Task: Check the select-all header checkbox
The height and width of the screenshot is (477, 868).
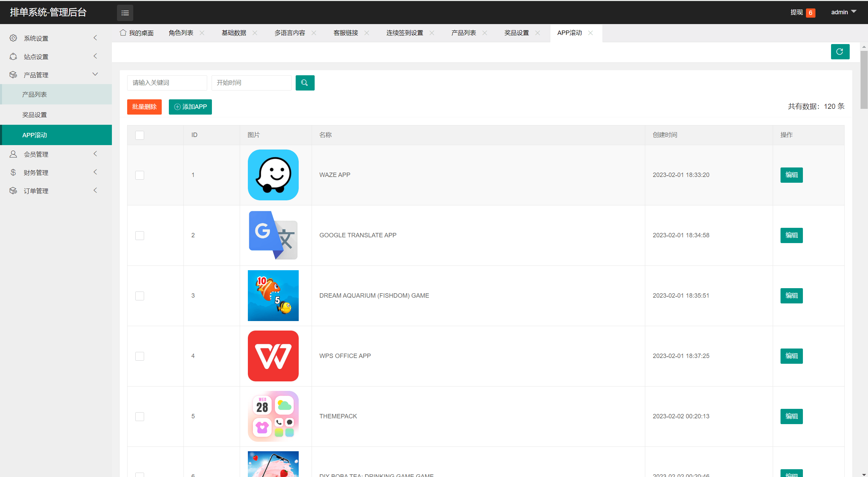Action: 140,135
